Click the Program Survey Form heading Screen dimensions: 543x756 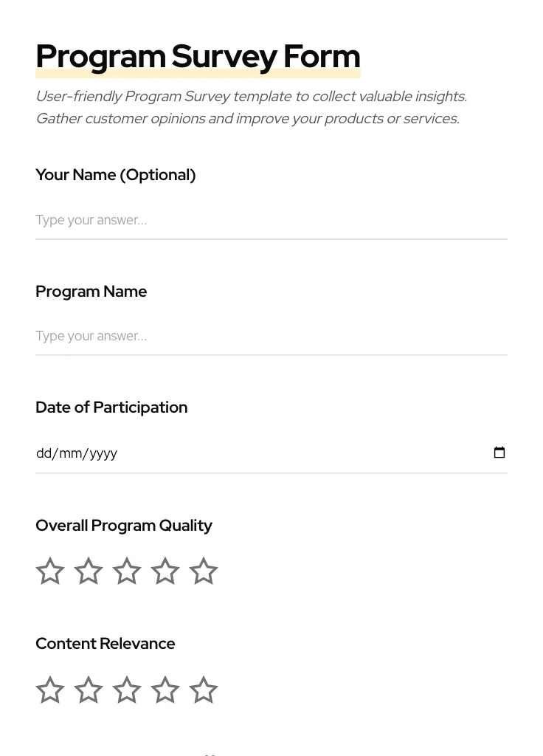198,55
